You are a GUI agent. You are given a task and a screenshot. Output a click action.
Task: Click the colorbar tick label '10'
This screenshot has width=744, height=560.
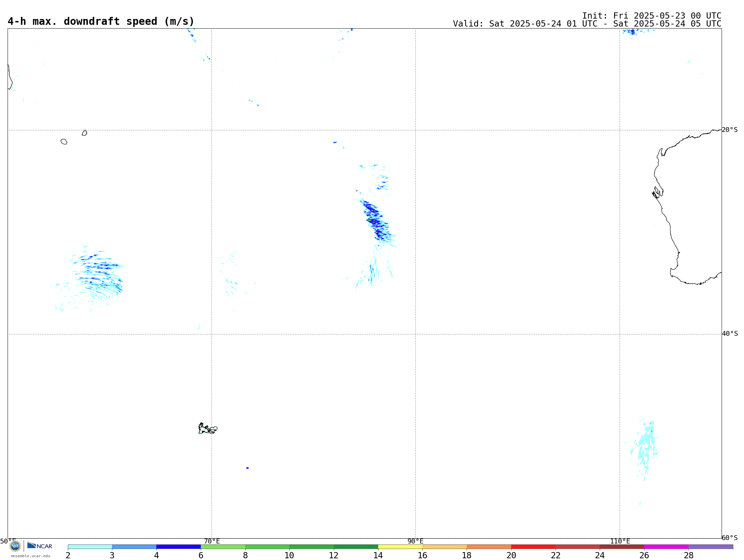(289, 556)
